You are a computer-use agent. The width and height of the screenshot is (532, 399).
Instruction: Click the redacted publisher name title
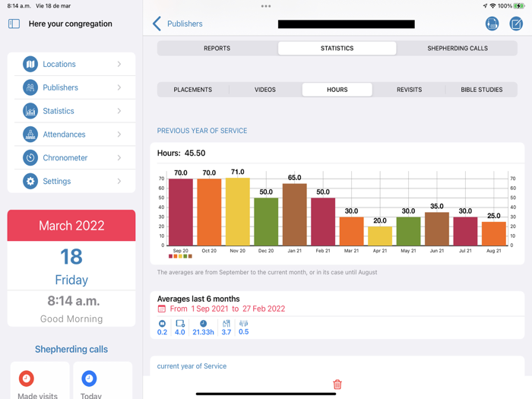click(346, 24)
